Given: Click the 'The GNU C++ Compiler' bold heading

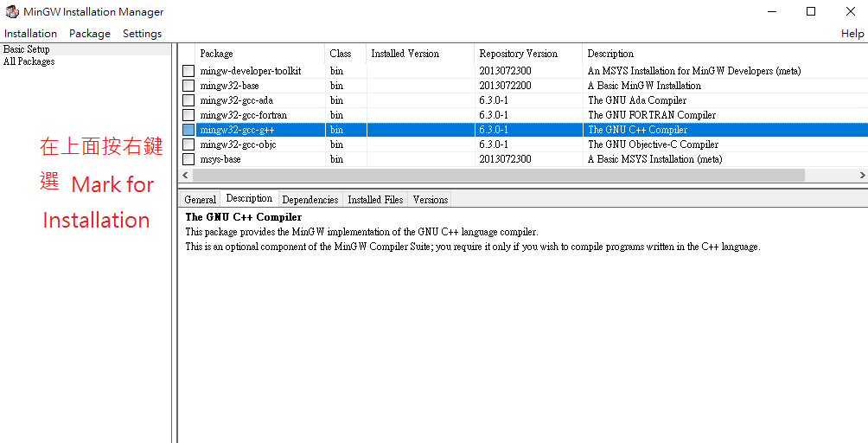Looking at the screenshot, I should [x=244, y=217].
